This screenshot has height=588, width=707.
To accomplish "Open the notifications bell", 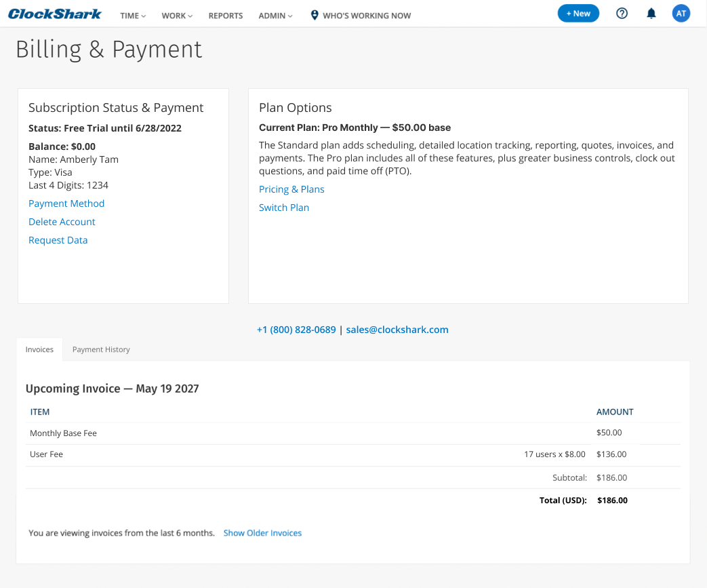I will [x=651, y=14].
